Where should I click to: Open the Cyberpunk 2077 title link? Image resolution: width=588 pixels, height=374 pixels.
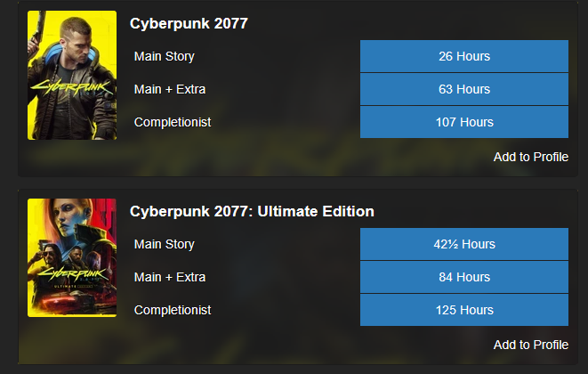coord(189,24)
